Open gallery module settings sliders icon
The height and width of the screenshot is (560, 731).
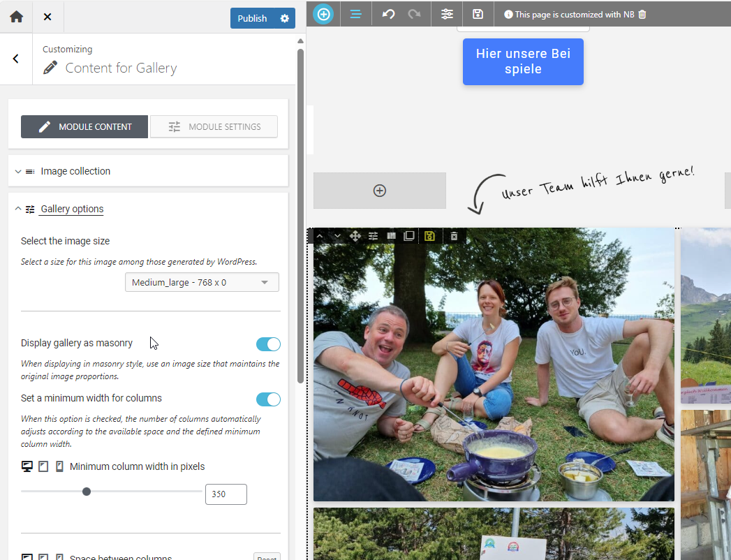(374, 236)
